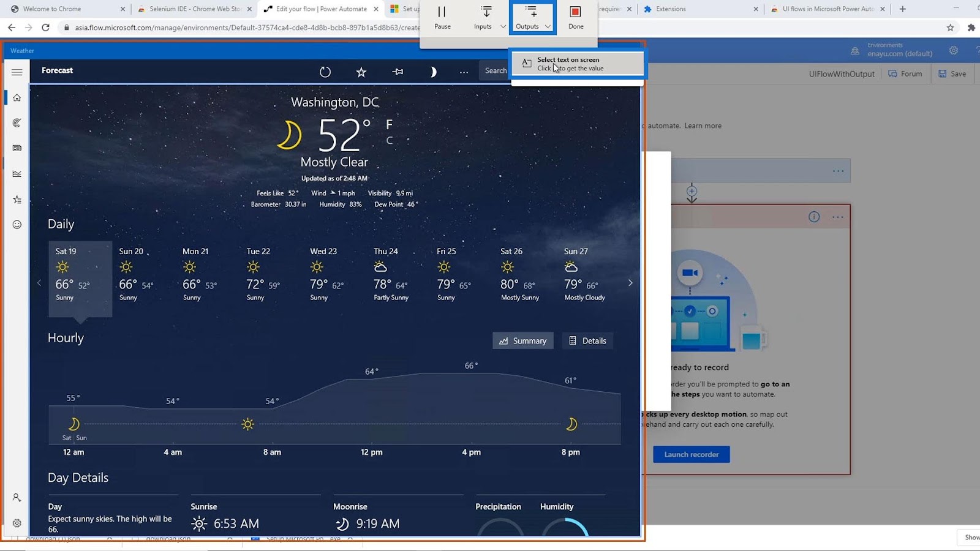Click the Outputs recorder button
The image size is (980, 551).
(x=527, y=18)
